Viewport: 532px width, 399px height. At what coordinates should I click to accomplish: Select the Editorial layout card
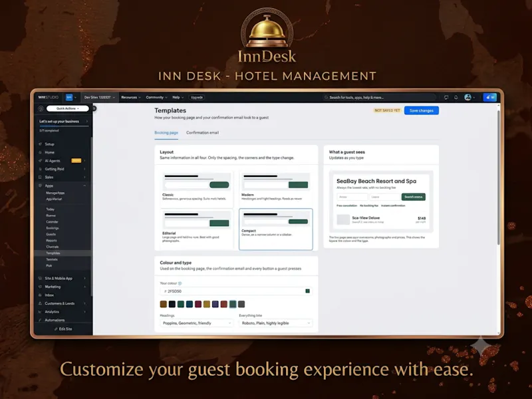pyautogui.click(x=196, y=229)
